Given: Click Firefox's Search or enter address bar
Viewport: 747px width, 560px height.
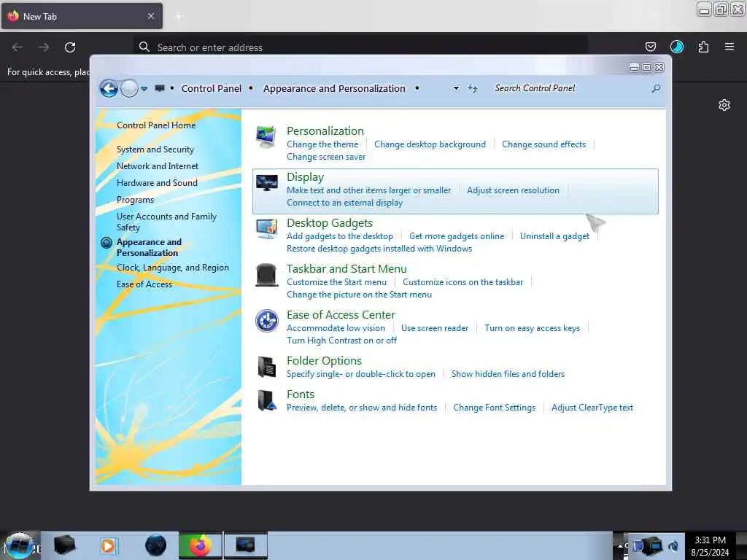Looking at the screenshot, I should point(360,47).
